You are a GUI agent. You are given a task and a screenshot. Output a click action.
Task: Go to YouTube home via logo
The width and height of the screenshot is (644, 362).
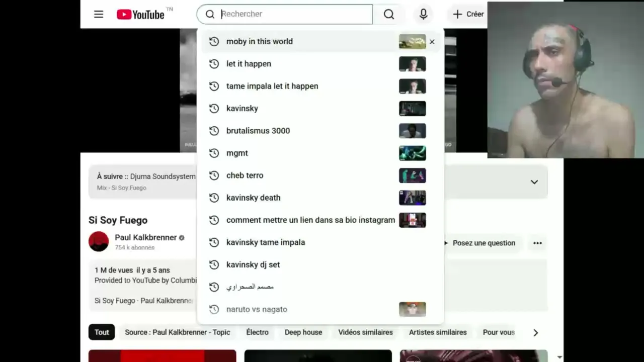(140, 14)
